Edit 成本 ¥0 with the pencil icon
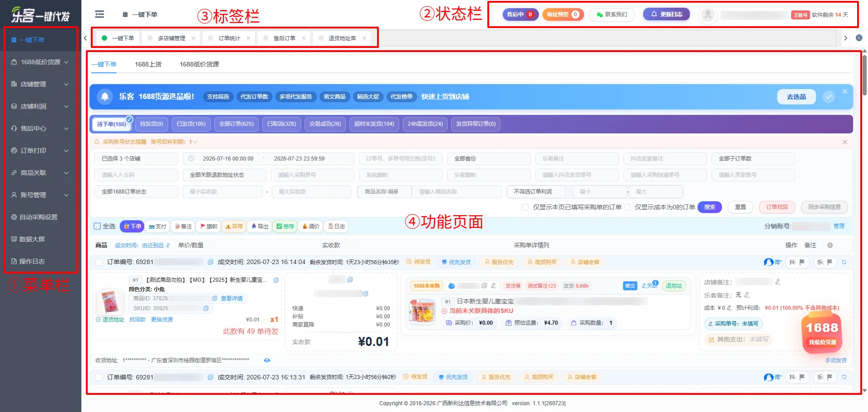 (729, 308)
